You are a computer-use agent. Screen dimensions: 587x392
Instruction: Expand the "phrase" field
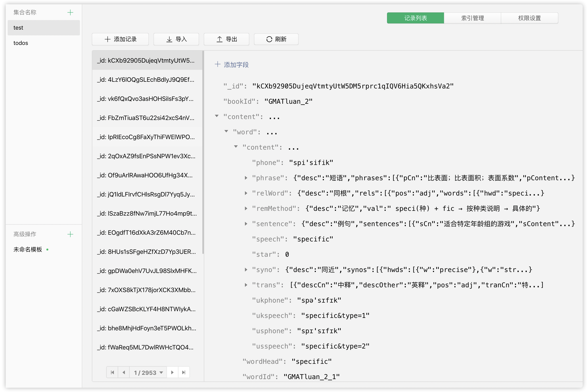tap(246, 178)
